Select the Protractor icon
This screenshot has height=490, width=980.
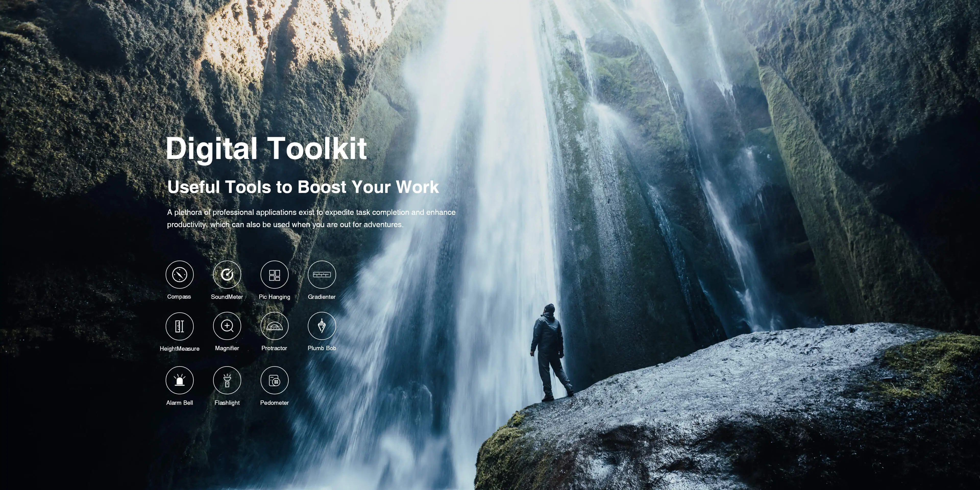(274, 326)
